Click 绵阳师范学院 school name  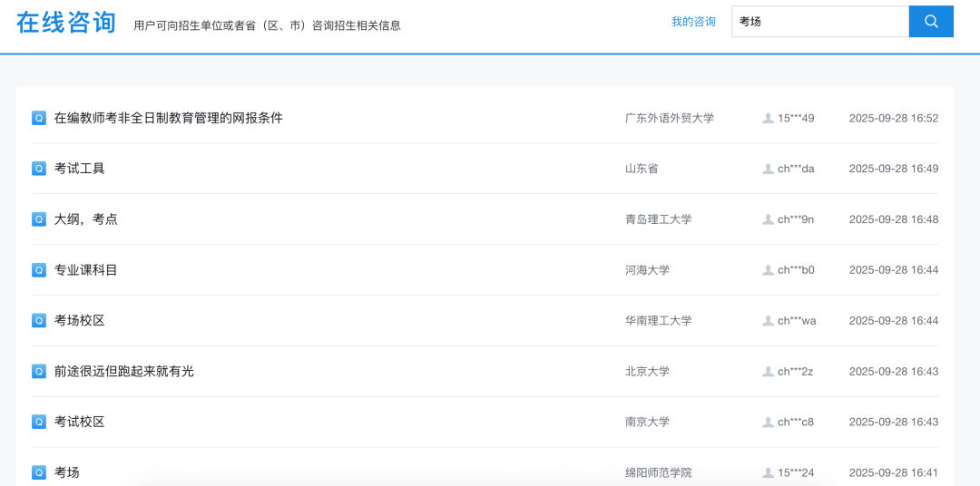pos(658,473)
